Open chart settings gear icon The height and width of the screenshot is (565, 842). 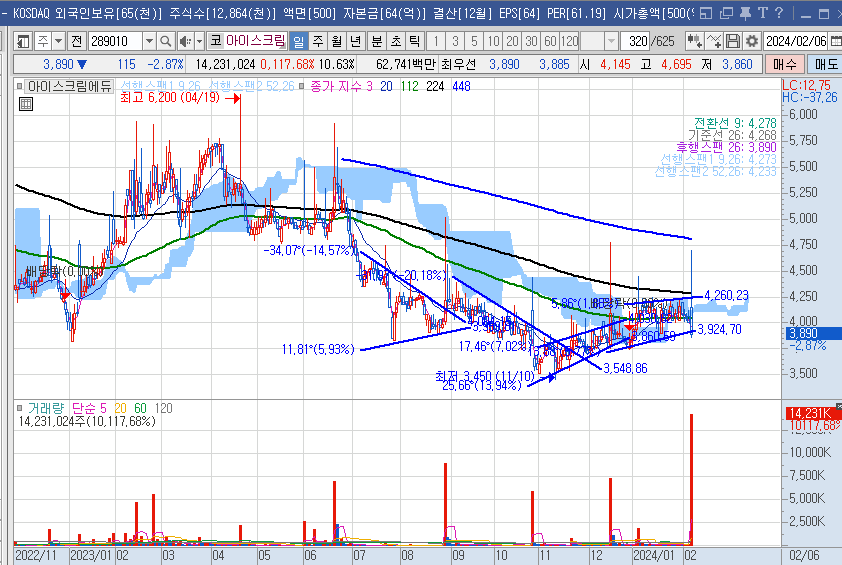[x=752, y=41]
